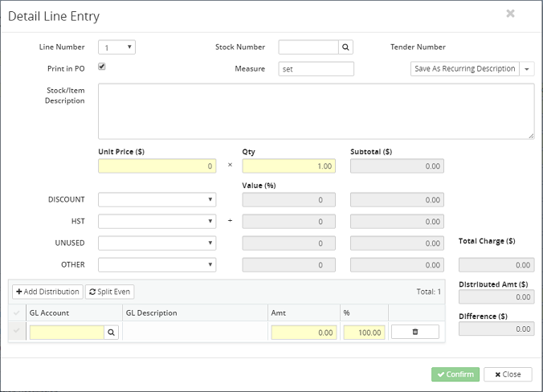
Task: Open the HST tax dropdown
Action: [x=157, y=222]
